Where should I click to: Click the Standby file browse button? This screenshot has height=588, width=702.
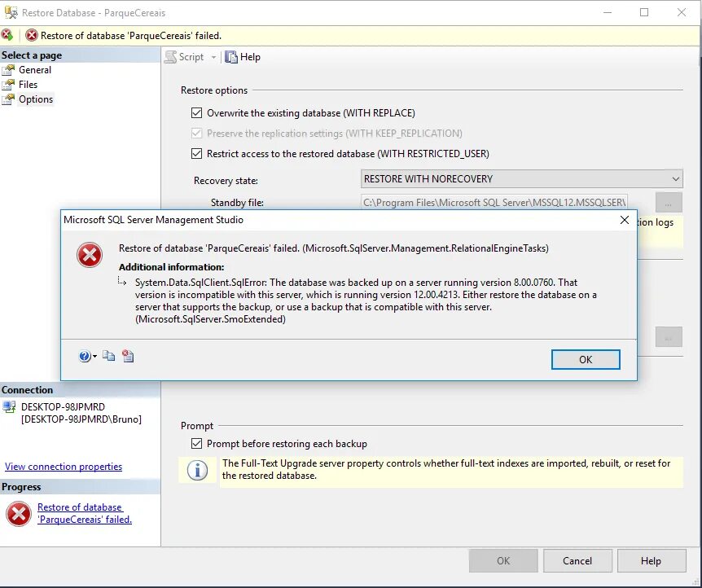[669, 203]
